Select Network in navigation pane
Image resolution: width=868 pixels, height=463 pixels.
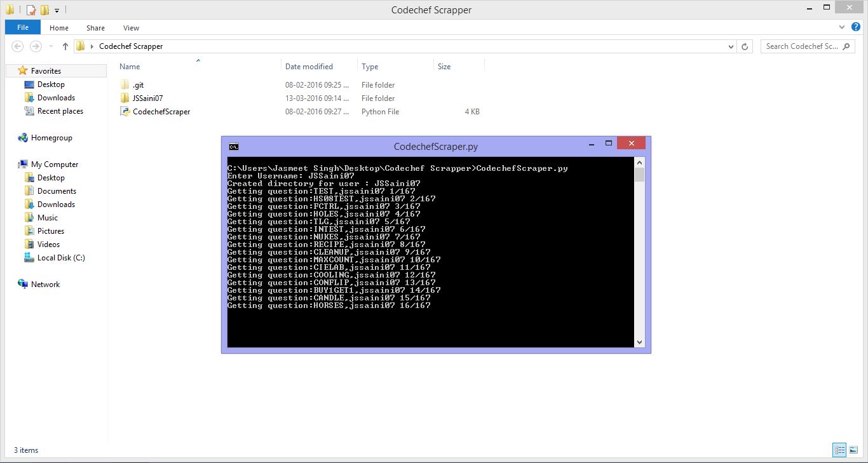pos(45,285)
